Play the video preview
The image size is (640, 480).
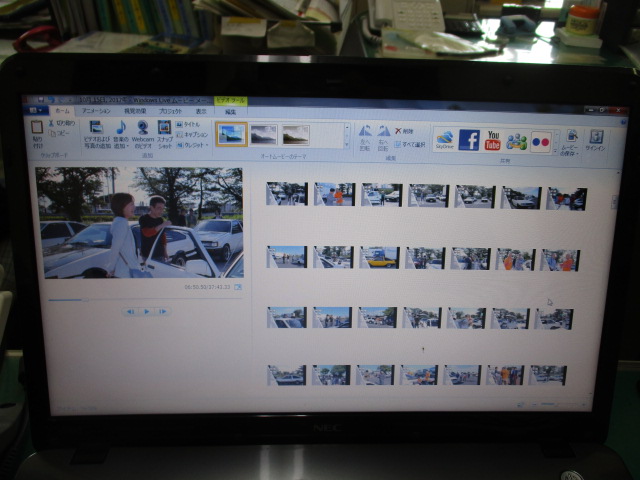coord(146,311)
